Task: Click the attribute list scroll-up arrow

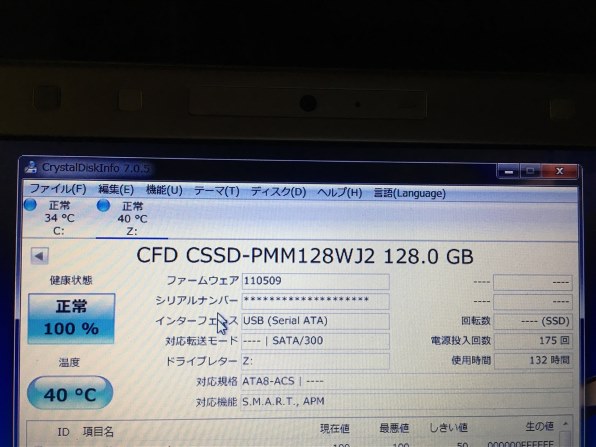Action: click(565, 424)
